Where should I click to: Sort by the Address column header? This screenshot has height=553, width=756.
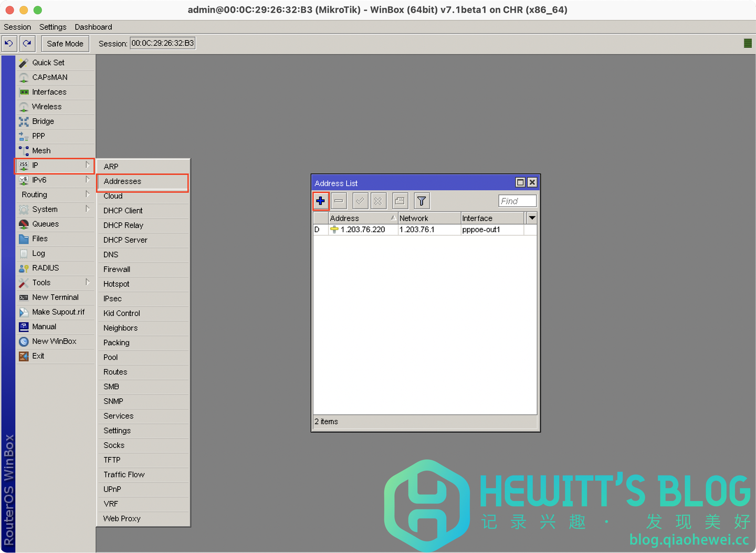pyautogui.click(x=363, y=218)
